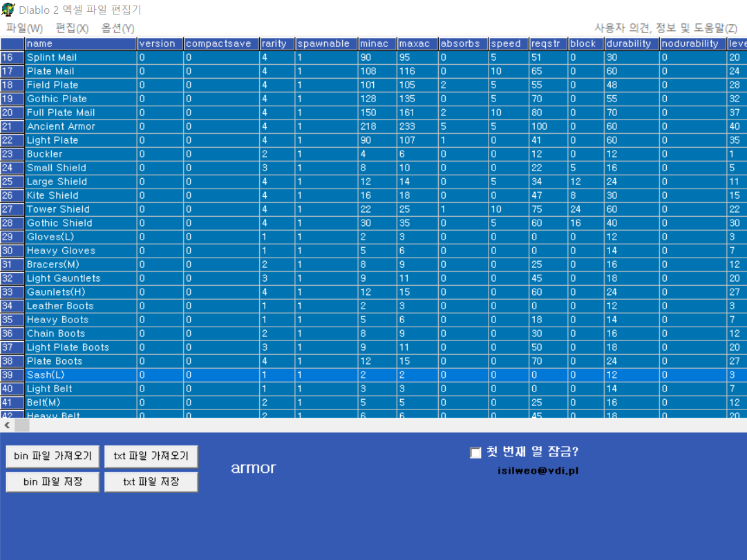Click the Diablo 2 application icon in title bar
Viewport: 747px width, 560px height.
coord(8,10)
